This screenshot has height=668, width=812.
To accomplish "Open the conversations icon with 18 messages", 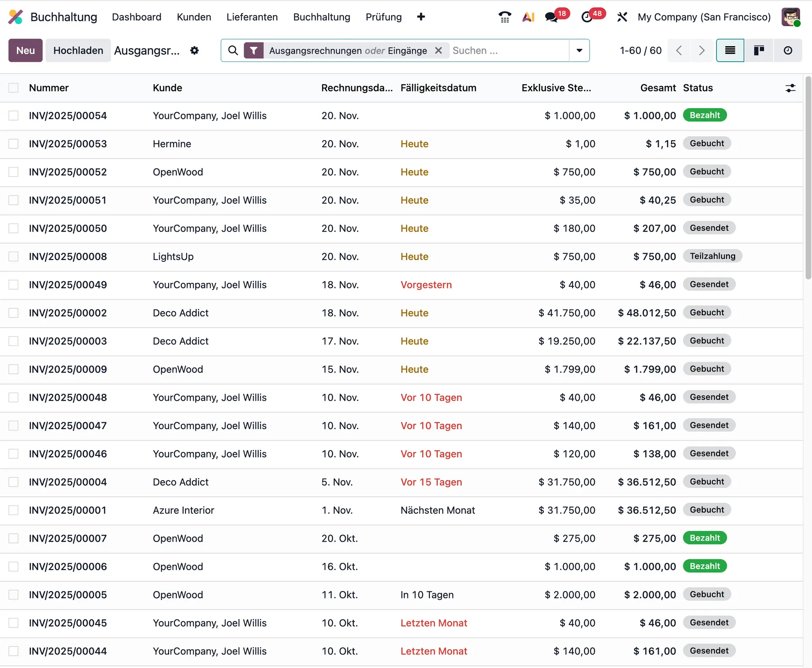I will point(551,17).
